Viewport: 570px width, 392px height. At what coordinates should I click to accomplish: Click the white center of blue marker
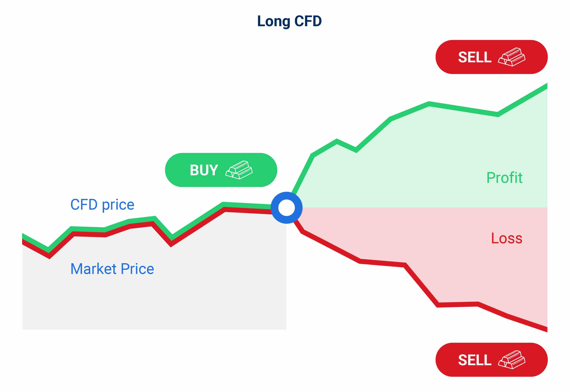[286, 208]
